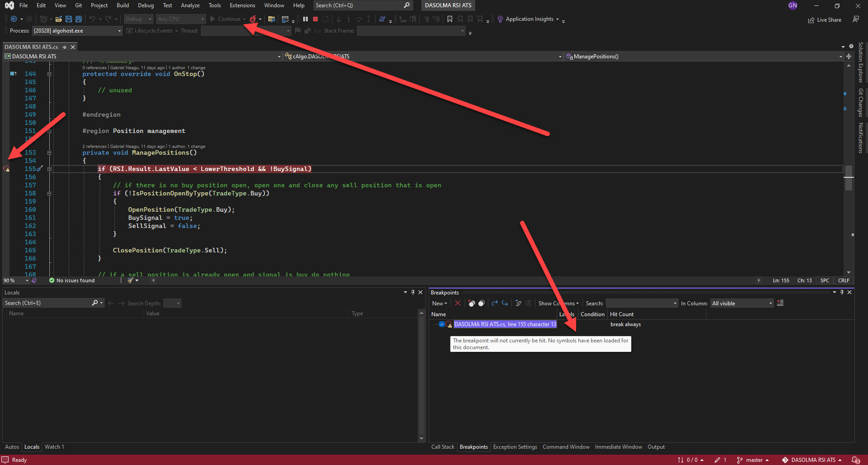Viewport: 868px width, 465px height.
Task: Switch to the Immediate Window tab
Action: click(x=618, y=446)
